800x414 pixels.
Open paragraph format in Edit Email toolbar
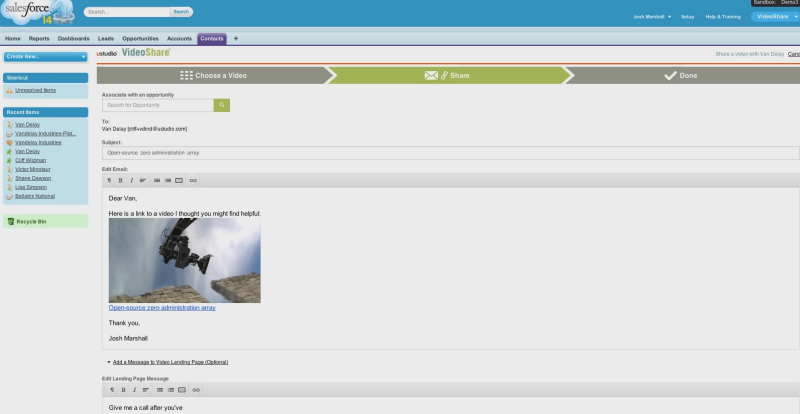point(109,180)
